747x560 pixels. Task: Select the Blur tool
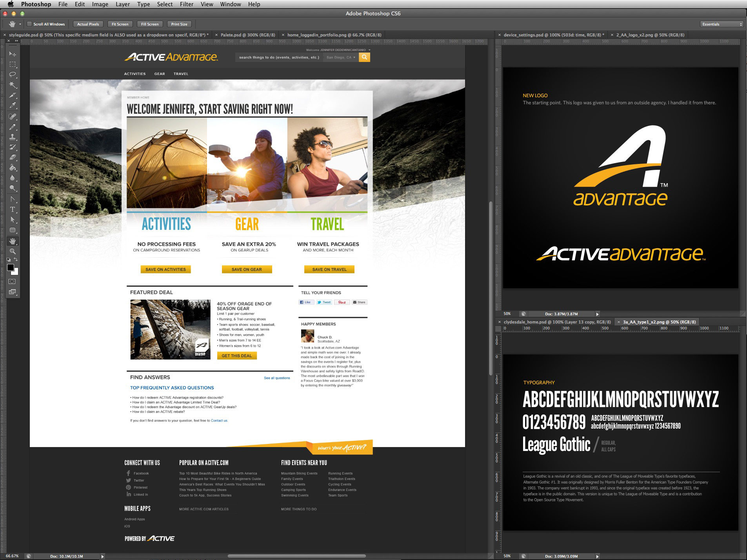[13, 178]
